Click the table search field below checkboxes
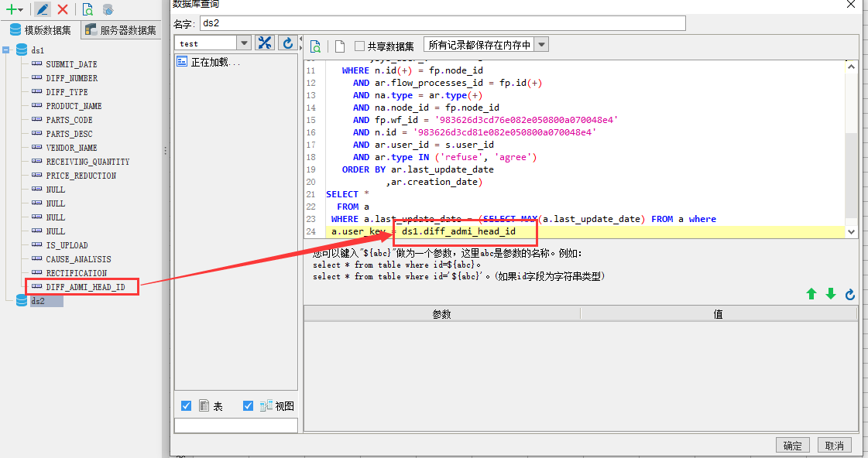 236,425
